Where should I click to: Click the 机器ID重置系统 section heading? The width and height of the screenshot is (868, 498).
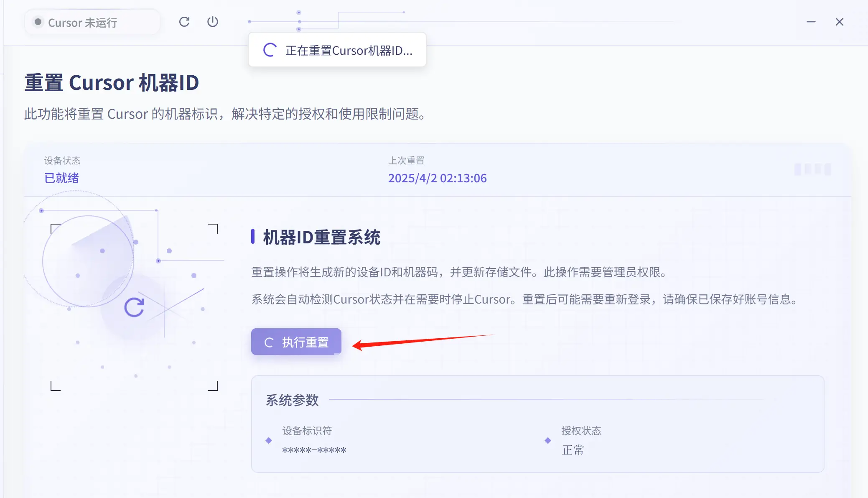322,237
